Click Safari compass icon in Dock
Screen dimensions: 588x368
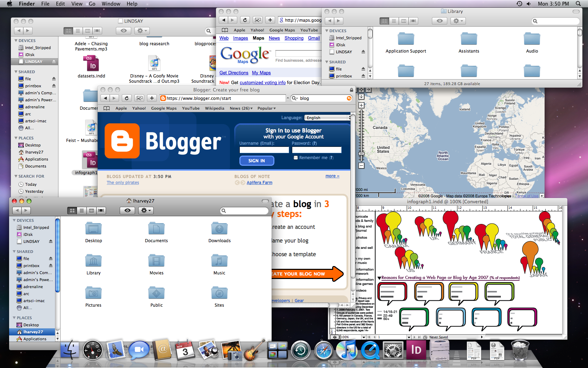323,350
